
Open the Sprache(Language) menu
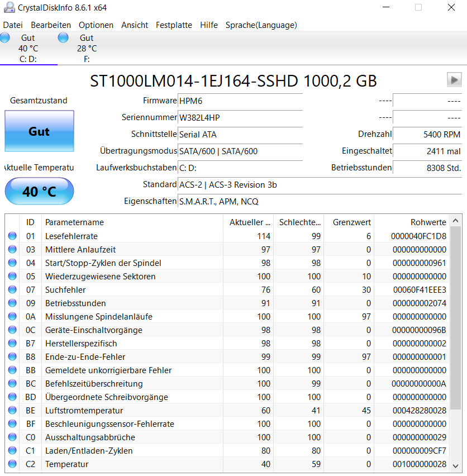coord(261,25)
